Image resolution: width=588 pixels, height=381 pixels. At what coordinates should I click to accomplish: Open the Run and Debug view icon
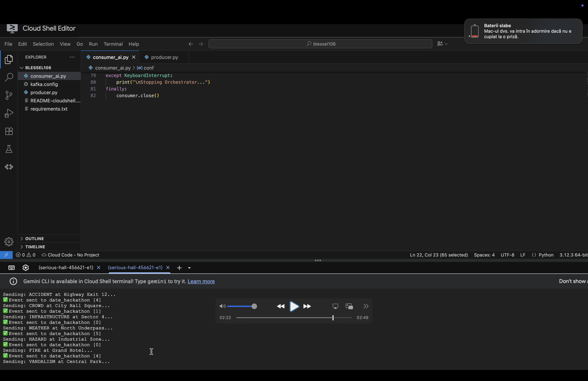click(x=9, y=113)
